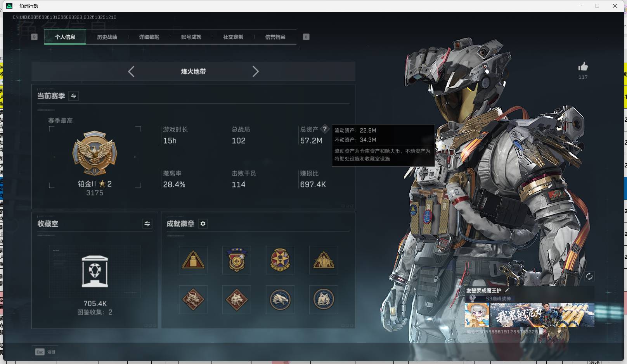
Task: Click the rotate character model icon
Action: [x=589, y=276]
